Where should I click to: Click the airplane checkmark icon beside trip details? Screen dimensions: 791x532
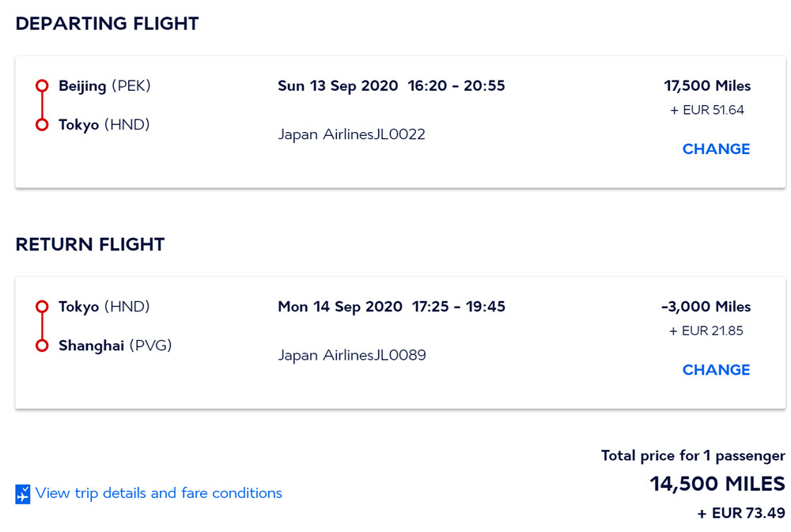pyautogui.click(x=23, y=494)
